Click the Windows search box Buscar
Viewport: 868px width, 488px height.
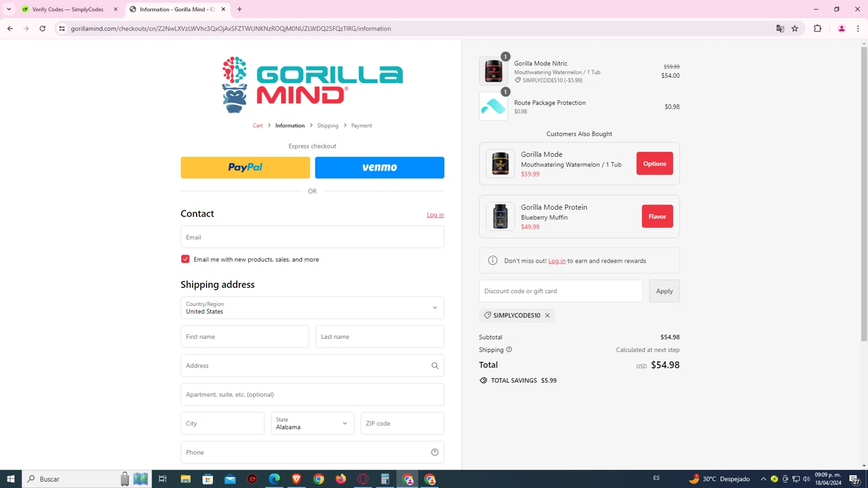point(87,479)
